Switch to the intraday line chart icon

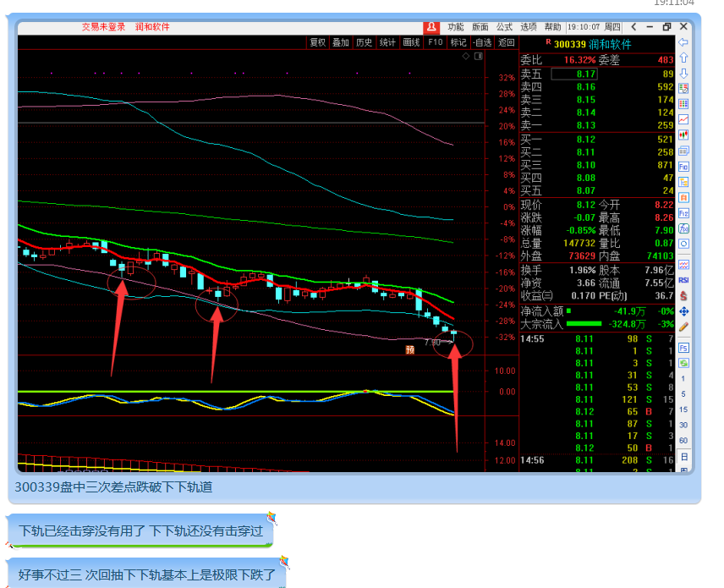tap(683, 119)
